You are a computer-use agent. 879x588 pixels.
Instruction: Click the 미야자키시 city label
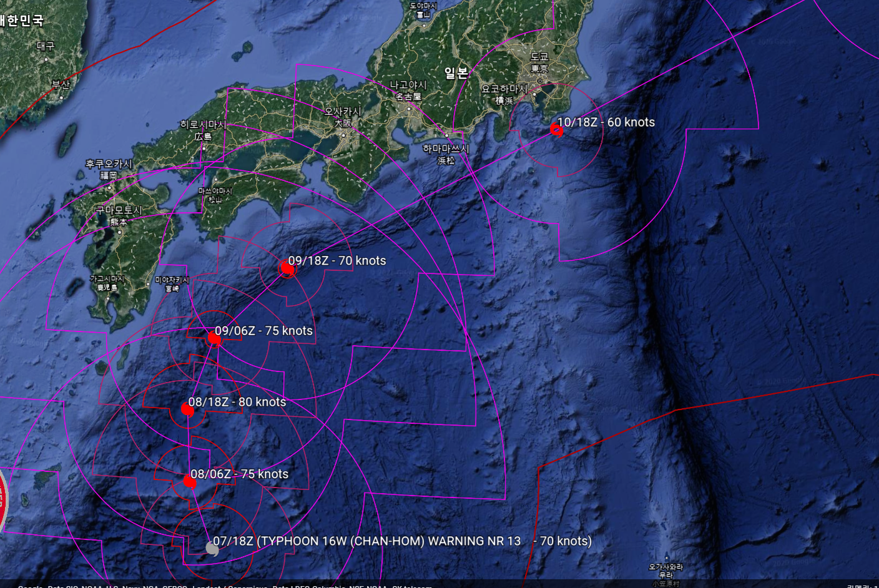tap(172, 284)
